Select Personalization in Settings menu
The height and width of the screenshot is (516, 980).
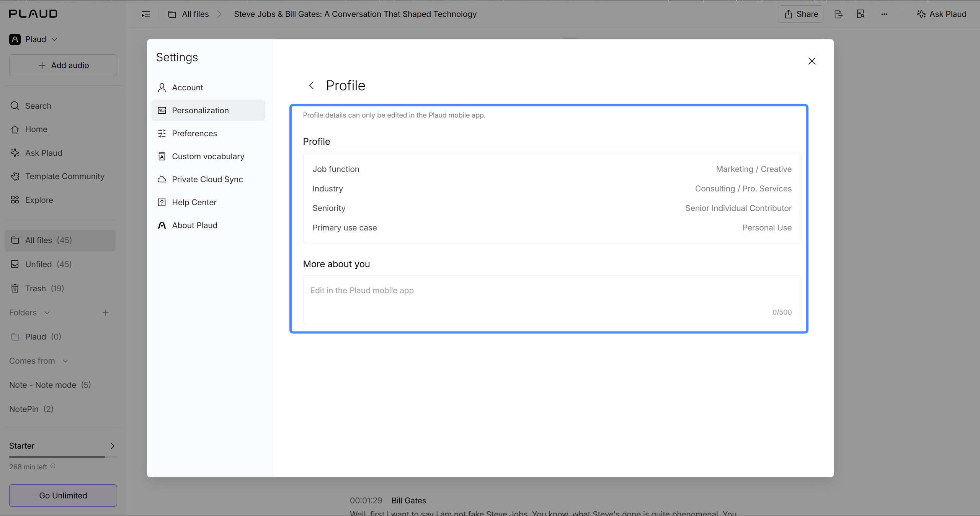208,111
